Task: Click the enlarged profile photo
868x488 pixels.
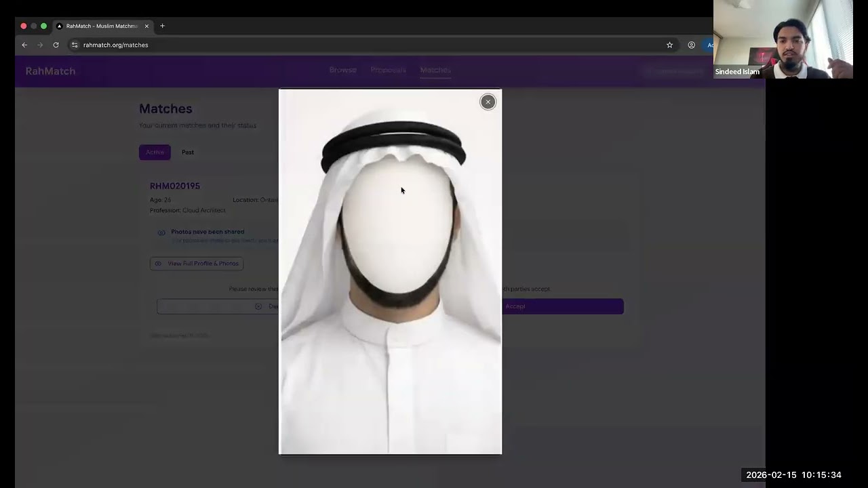Action: (x=391, y=271)
